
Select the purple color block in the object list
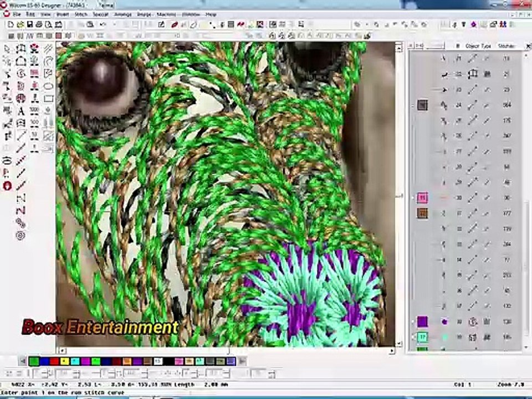coord(422,321)
